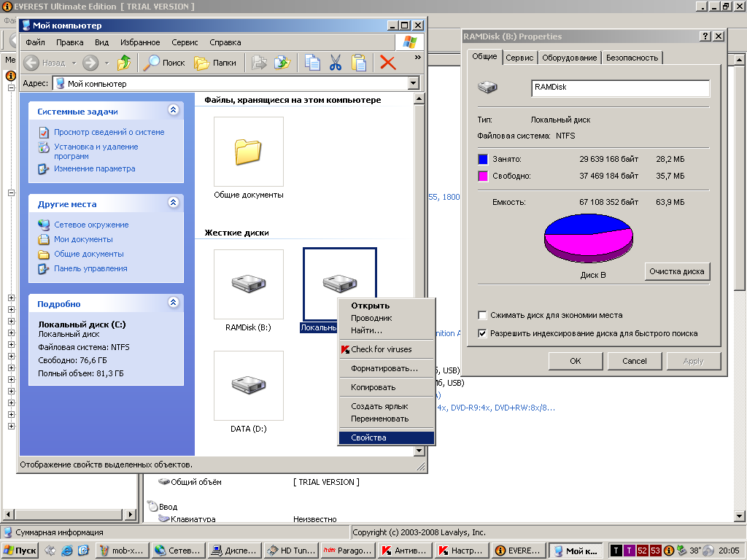Image resolution: width=747 pixels, height=560 pixels.
Task: Click the purple T tray icon
Action: click(x=629, y=551)
